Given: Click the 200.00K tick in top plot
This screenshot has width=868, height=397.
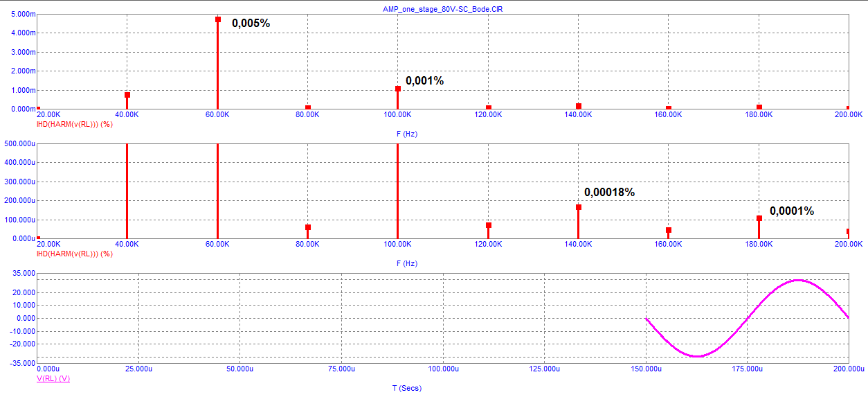Looking at the screenshot, I should pyautogui.click(x=849, y=114).
